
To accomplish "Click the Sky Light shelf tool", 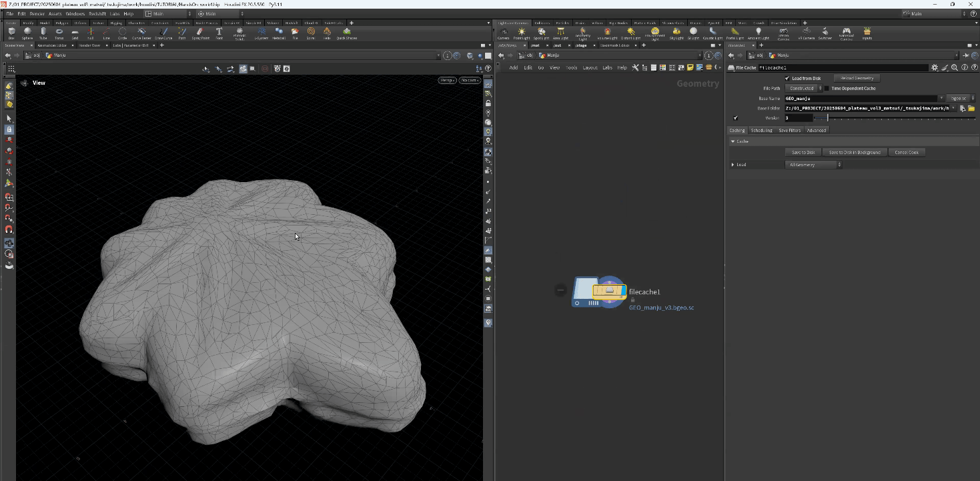I will pos(676,32).
